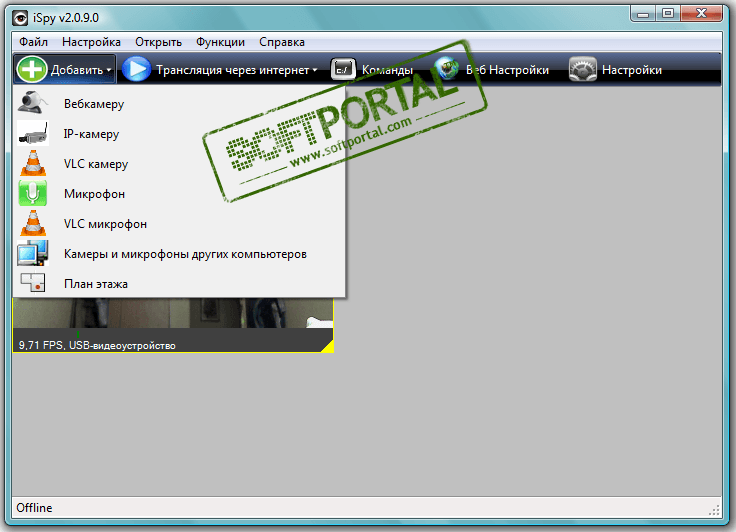Minimize the iSpy window

pos(643,14)
